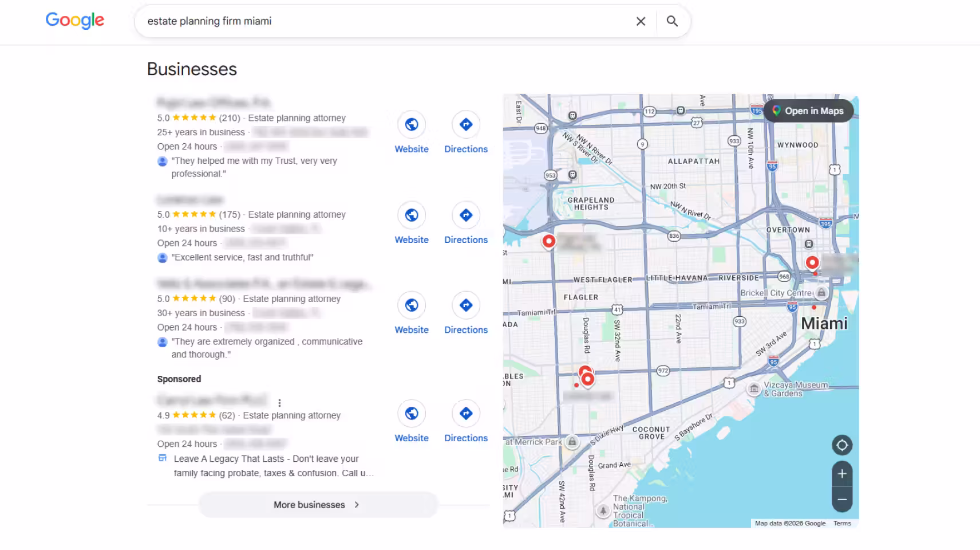Open Website icon for the 90-review listing
Screen dimensions: 980x550
(412, 305)
